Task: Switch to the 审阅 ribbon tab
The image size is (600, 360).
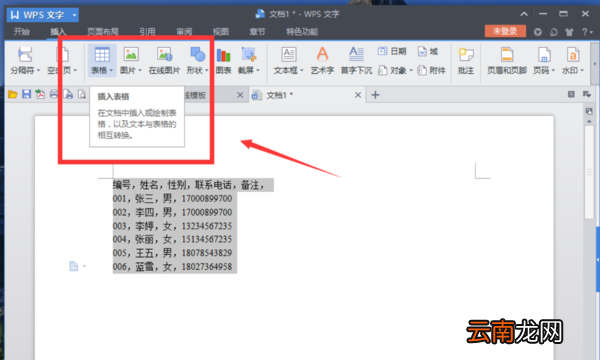Action: click(184, 32)
